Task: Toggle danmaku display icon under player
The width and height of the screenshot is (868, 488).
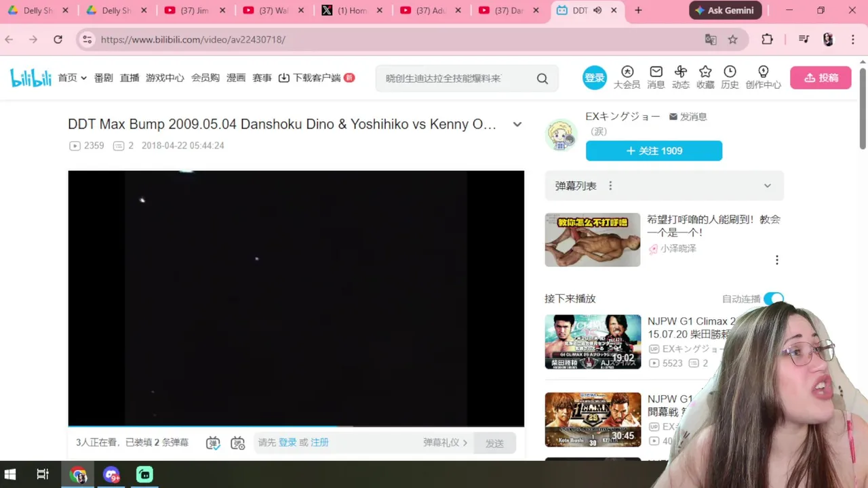Action: (213, 443)
